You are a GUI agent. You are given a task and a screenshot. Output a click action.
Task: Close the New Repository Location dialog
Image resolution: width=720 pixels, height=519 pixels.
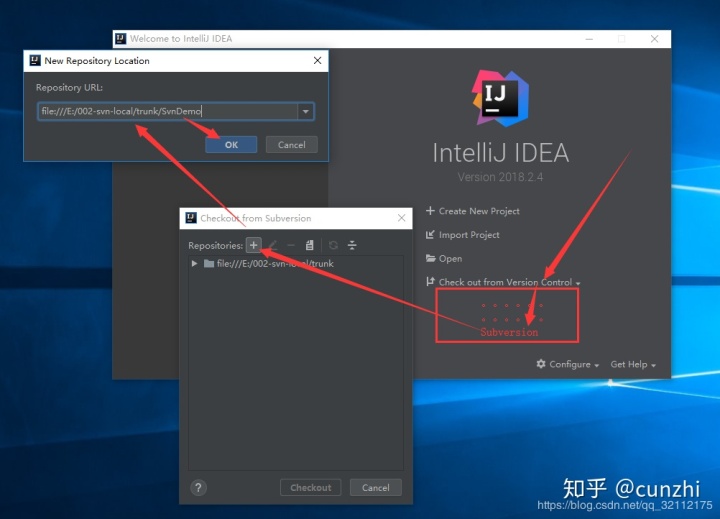[317, 61]
